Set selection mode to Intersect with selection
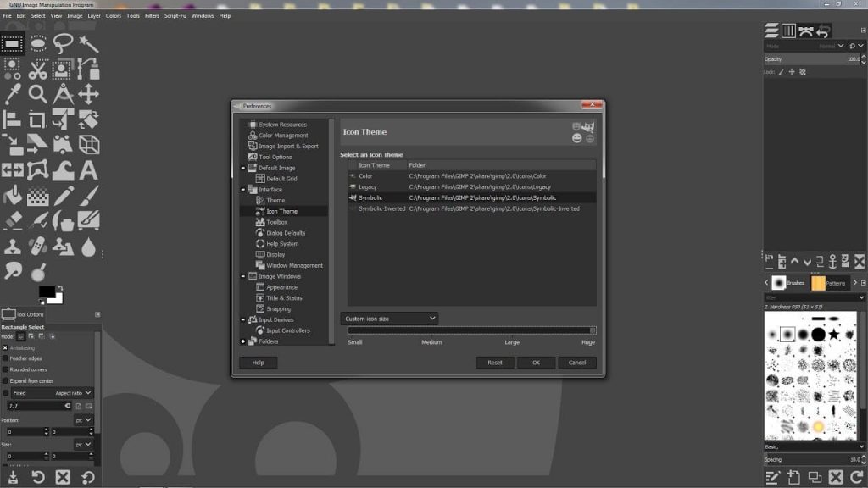The image size is (868, 488). [52, 336]
